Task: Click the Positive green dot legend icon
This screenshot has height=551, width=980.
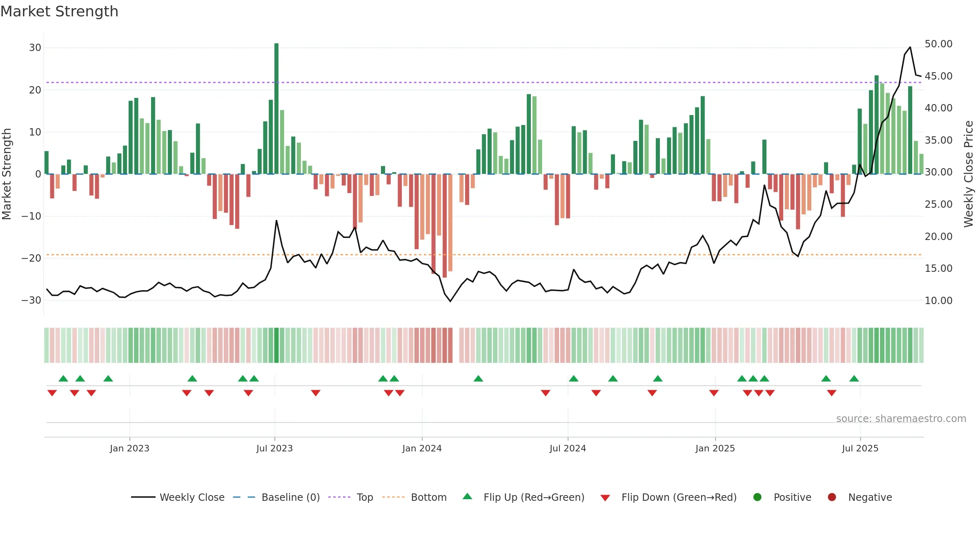Action: pyautogui.click(x=757, y=497)
